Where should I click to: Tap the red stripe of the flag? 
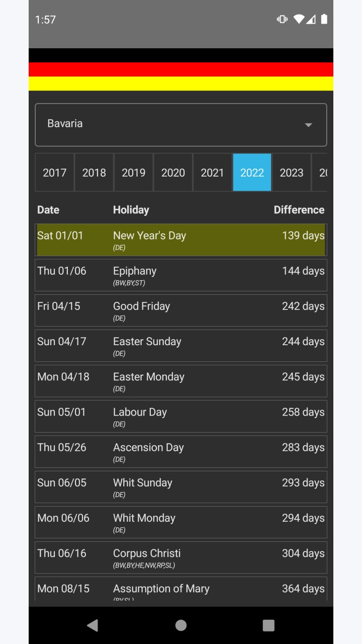pyautogui.click(x=181, y=69)
